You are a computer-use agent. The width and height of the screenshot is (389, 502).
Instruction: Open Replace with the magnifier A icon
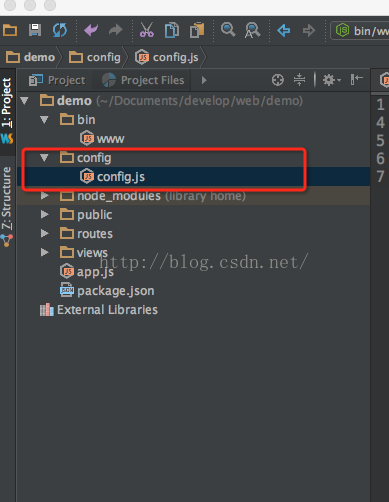tap(253, 30)
